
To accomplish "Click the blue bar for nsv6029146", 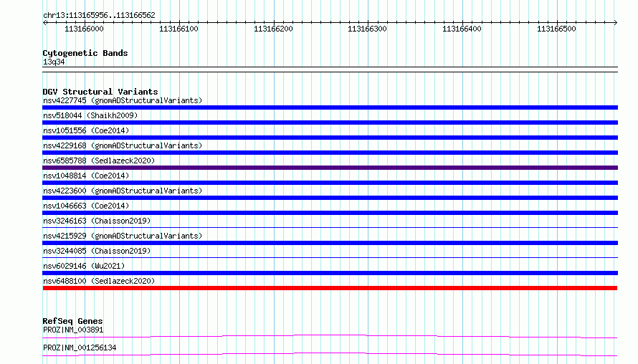I will 330,273.
